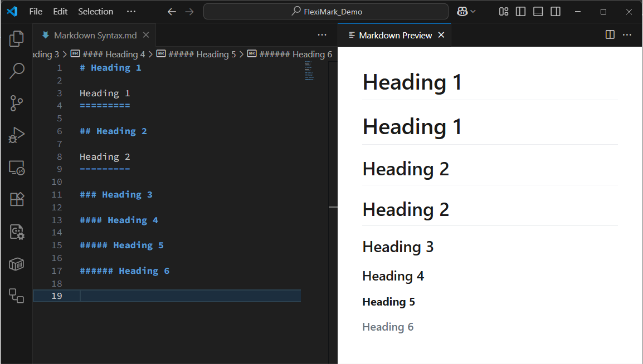
Task: Click the VS Code logo icon
Action: (12, 12)
